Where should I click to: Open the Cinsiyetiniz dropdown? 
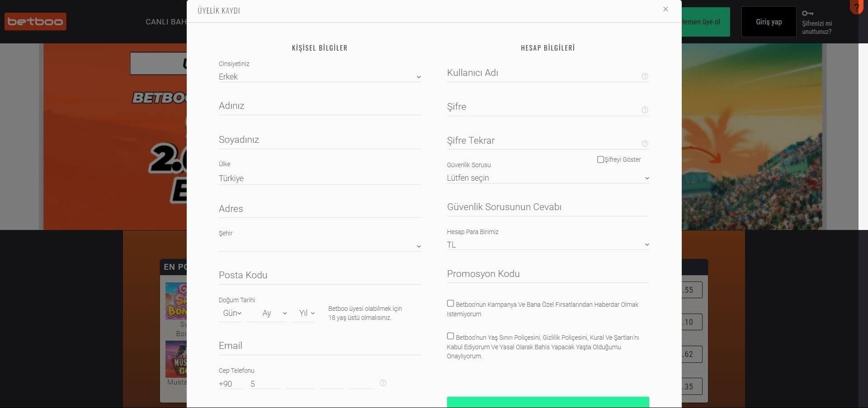[319, 77]
